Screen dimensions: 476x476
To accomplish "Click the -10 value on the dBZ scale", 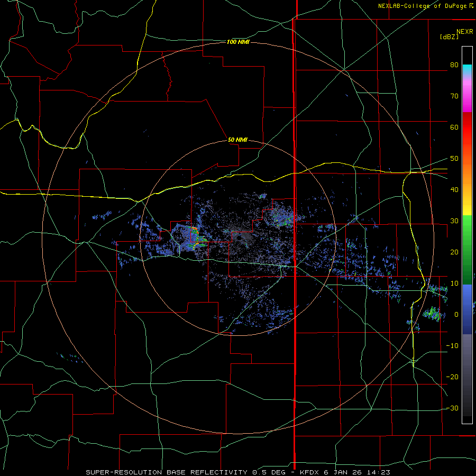I will pos(452,346).
